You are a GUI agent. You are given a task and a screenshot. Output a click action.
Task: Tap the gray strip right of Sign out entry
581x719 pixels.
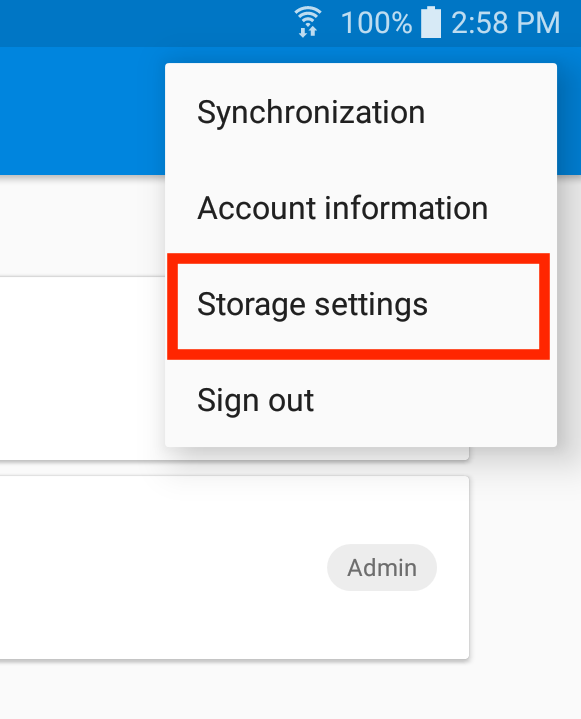pos(569,400)
